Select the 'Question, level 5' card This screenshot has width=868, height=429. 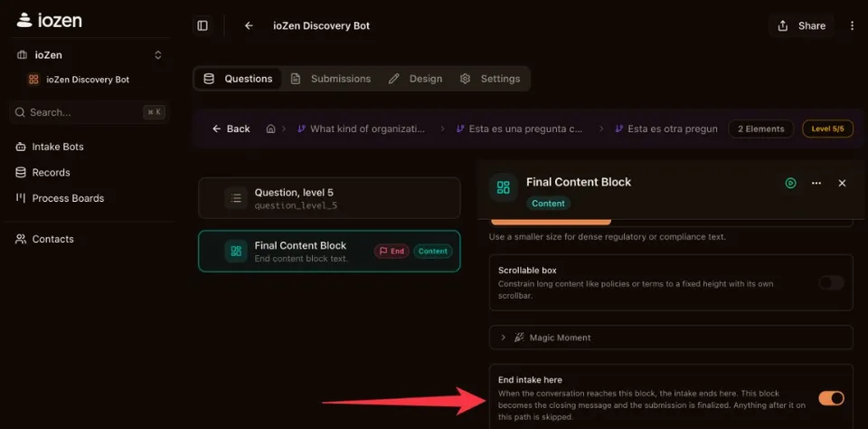click(329, 198)
